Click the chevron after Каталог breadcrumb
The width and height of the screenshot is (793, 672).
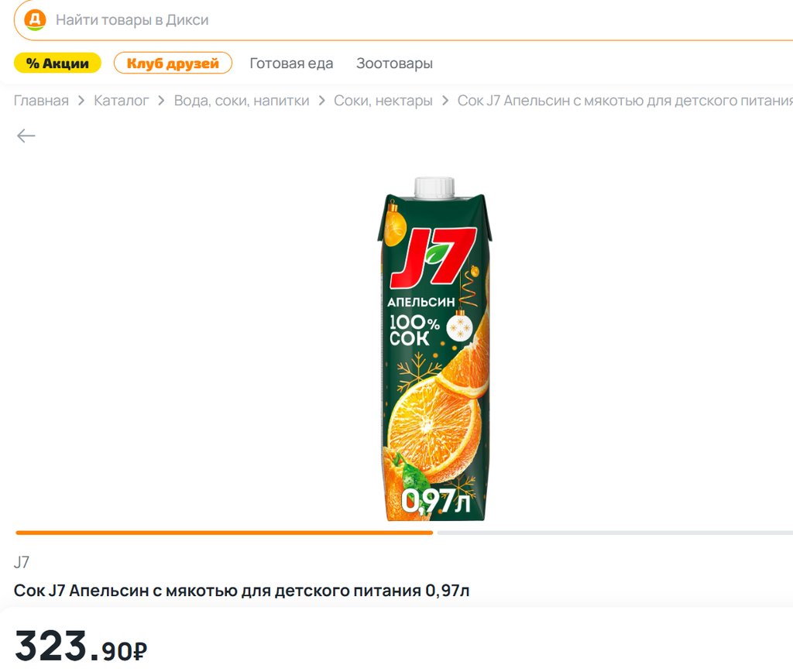(162, 101)
